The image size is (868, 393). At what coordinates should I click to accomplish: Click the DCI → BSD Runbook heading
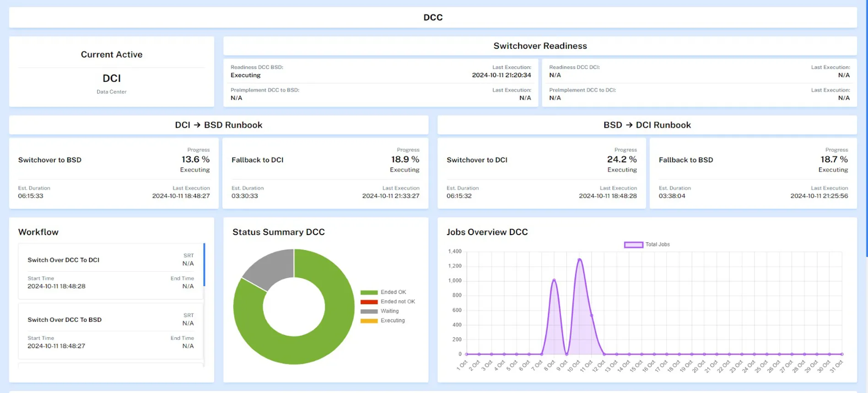coord(219,125)
